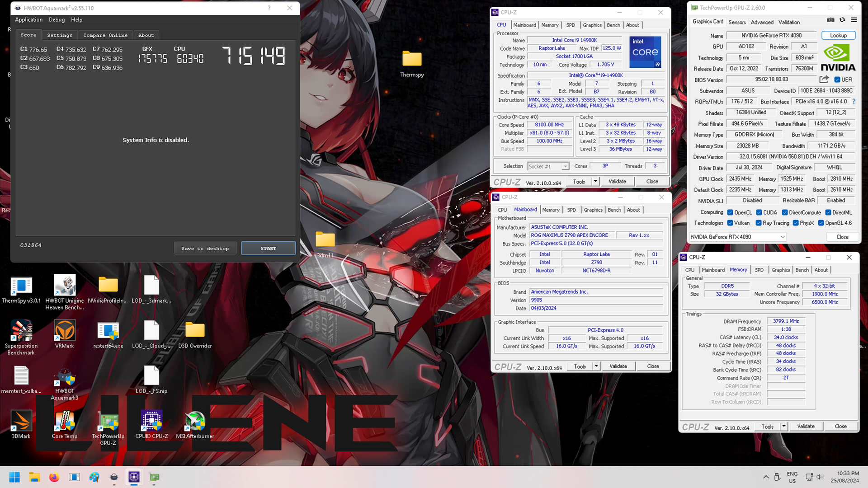Click the Bus Interface question mark in GPU-Z
The width and height of the screenshot is (868, 488).
[854, 102]
